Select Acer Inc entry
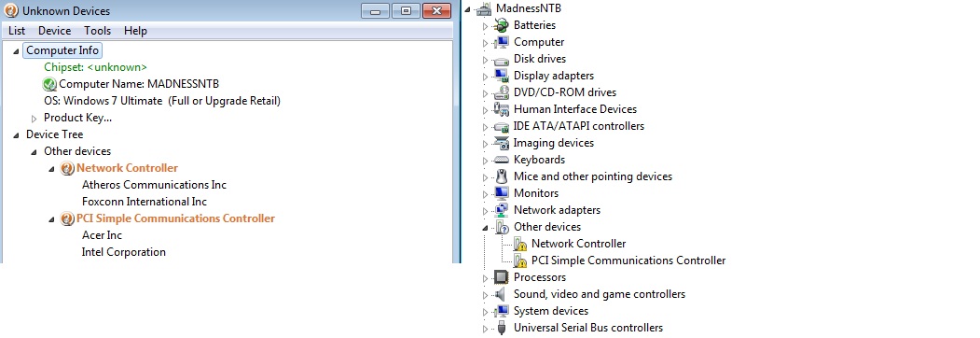This screenshot has height=338, width=980. point(102,236)
